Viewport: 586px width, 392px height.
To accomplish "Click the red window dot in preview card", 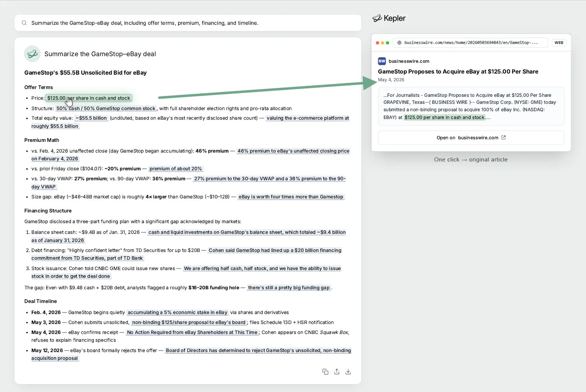I will tap(378, 43).
